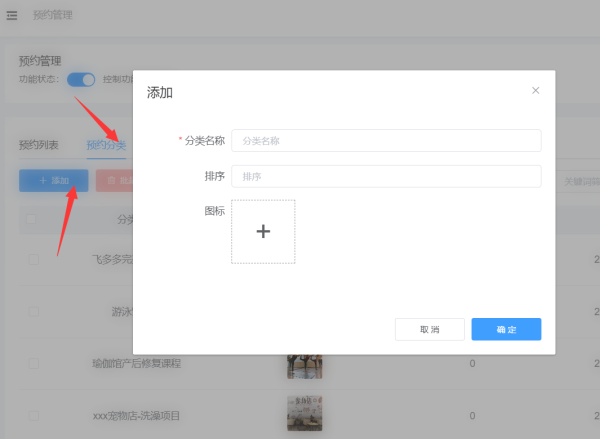Screen dimensions: 600x439
Task: Click the red batch delete button
Action: pos(114,180)
